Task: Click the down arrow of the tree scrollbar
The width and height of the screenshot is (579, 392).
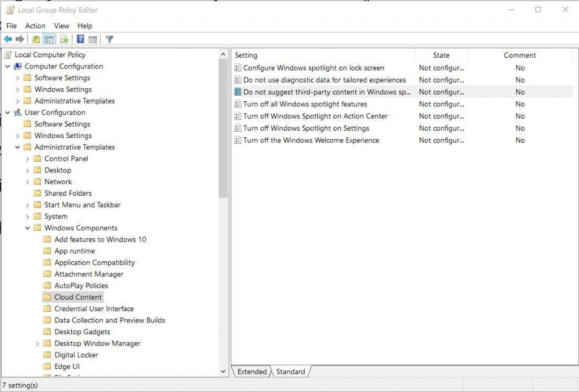Action: (x=223, y=372)
